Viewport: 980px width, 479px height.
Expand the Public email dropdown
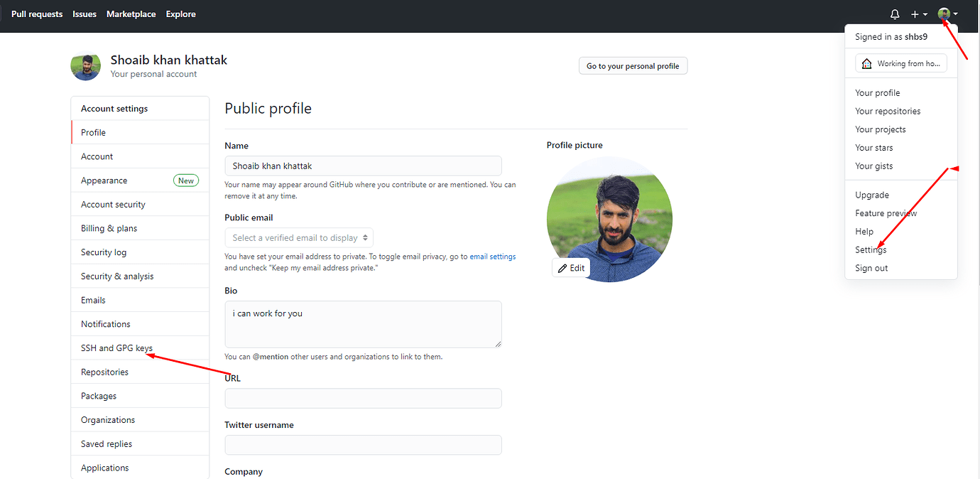click(299, 238)
